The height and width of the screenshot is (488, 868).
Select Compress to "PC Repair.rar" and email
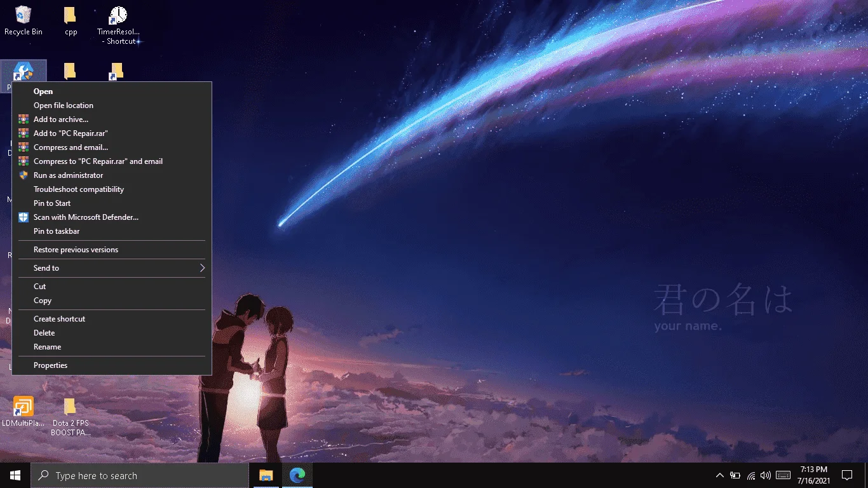[x=112, y=161]
